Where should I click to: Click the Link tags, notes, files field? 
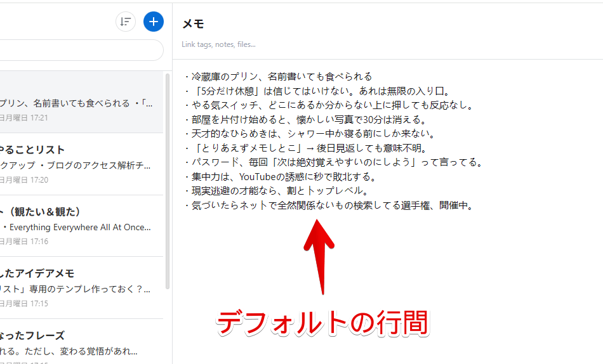218,44
